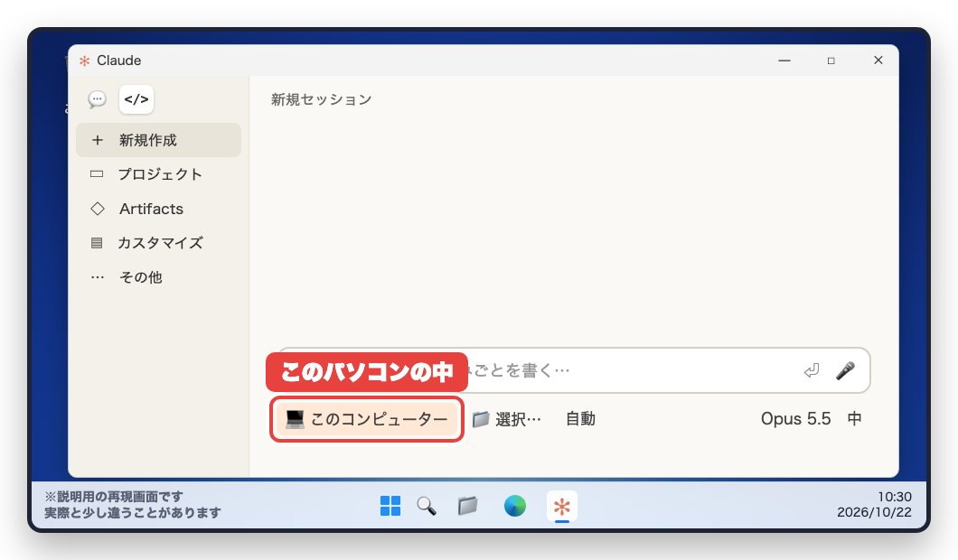Minimize the Claude window
This screenshot has height=560, width=958.
784,61
